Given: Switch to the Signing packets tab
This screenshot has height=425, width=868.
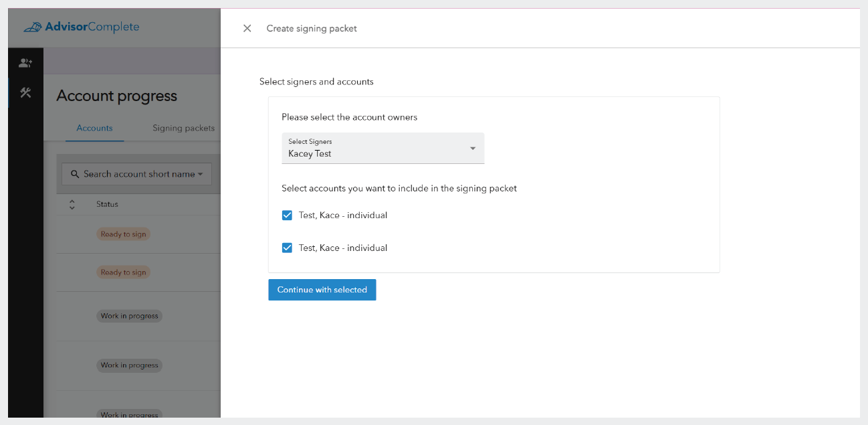Looking at the screenshot, I should [x=183, y=128].
